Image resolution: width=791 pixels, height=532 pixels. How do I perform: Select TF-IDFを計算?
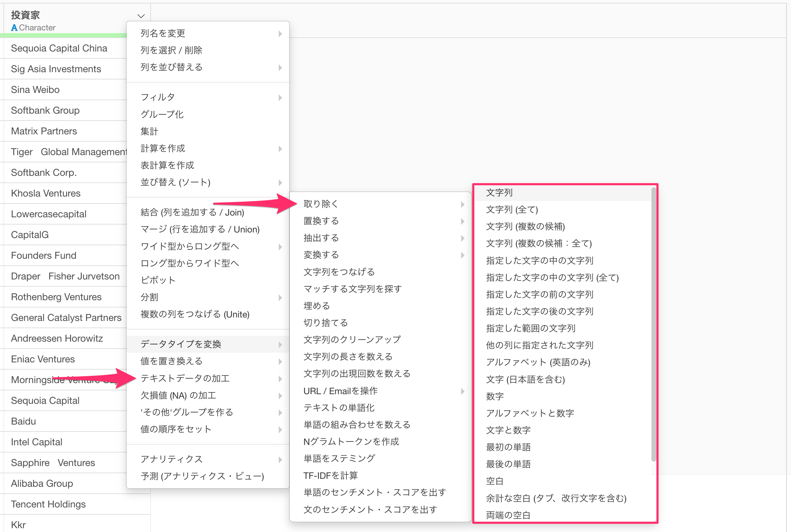click(x=381, y=475)
